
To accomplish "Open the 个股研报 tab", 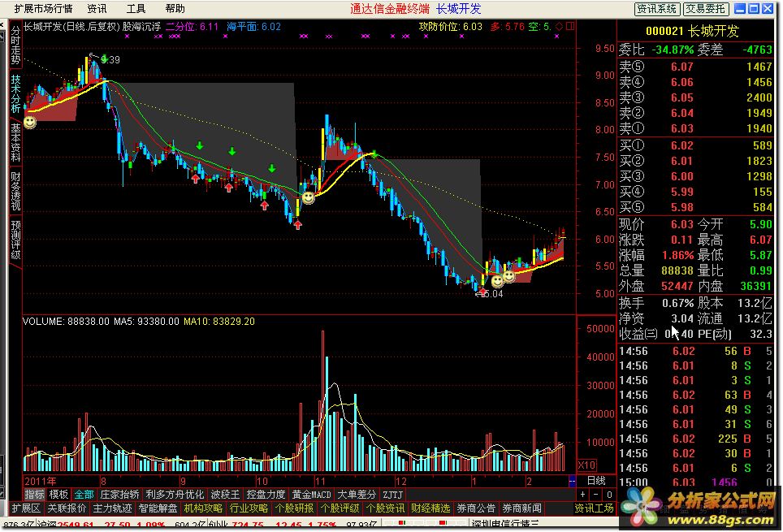I will coord(294,508).
